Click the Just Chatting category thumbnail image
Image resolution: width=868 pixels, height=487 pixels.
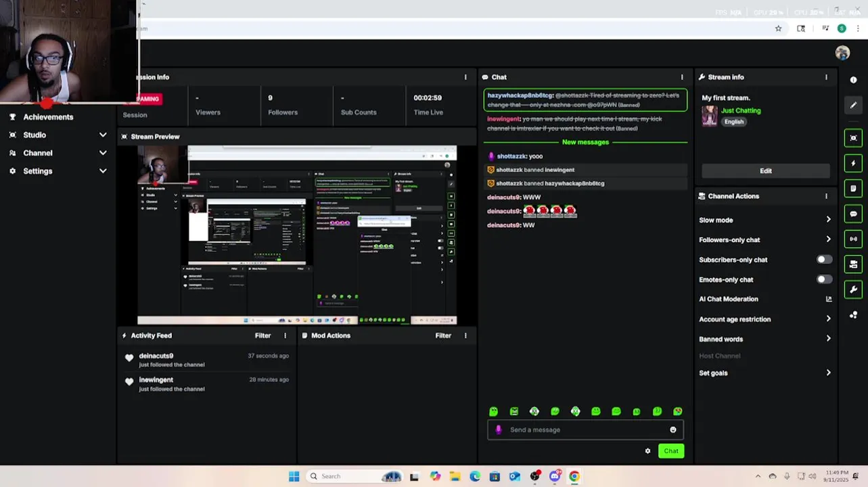[709, 116]
